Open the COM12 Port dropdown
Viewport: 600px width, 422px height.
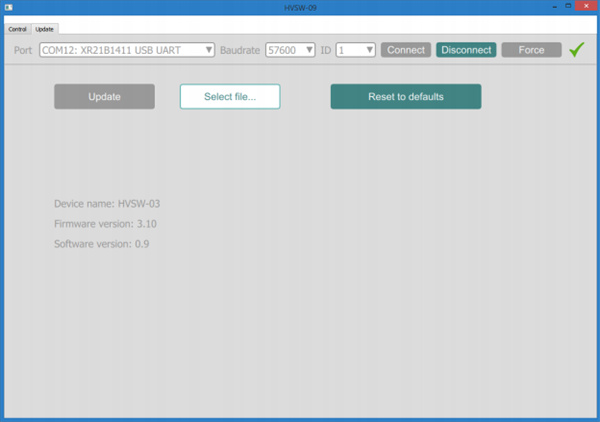click(x=127, y=49)
